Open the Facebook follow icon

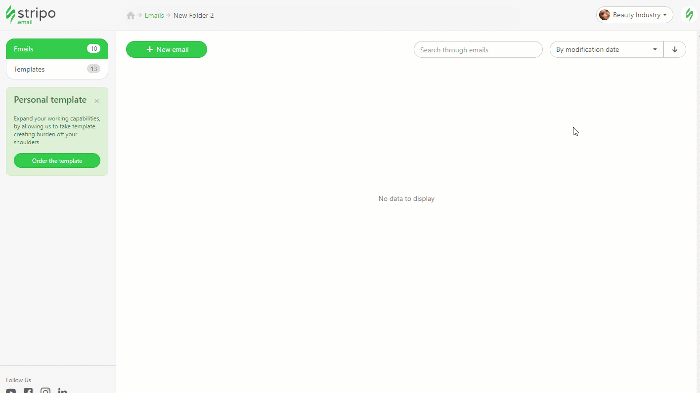28,391
